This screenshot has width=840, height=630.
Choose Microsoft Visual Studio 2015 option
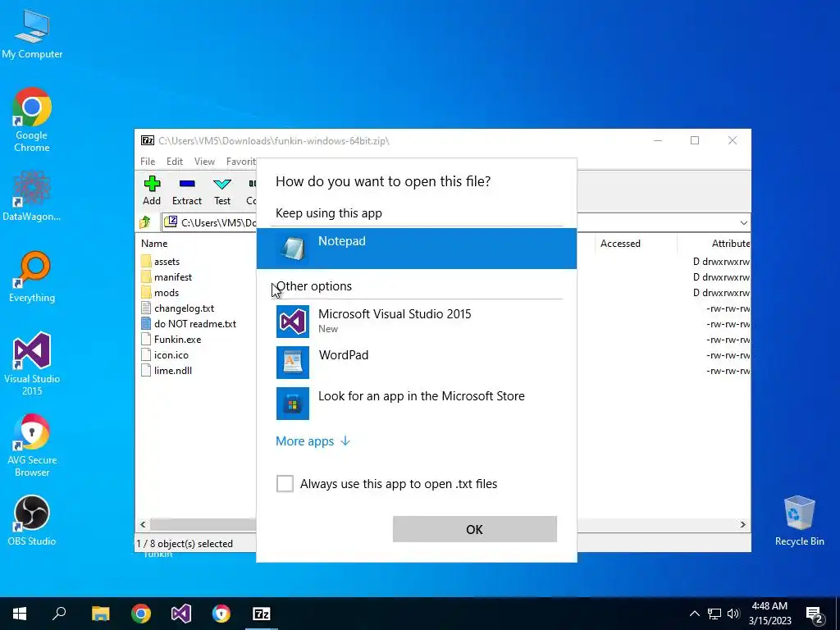pyautogui.click(x=416, y=321)
